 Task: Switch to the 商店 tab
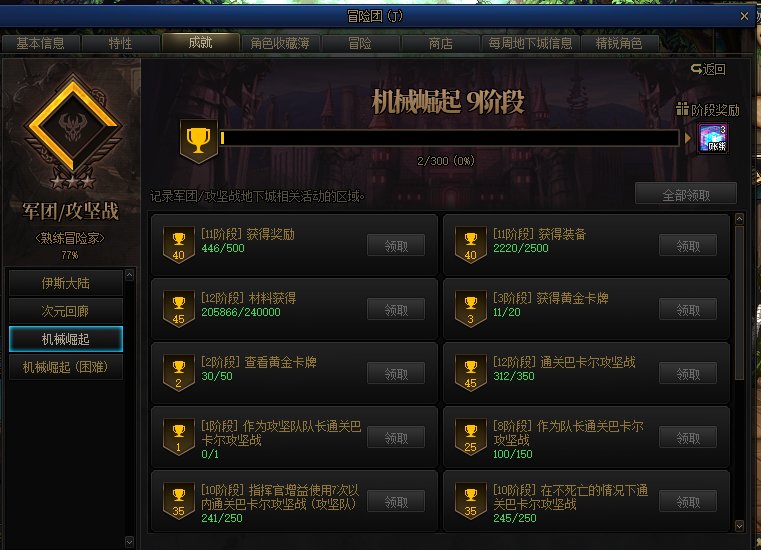441,43
